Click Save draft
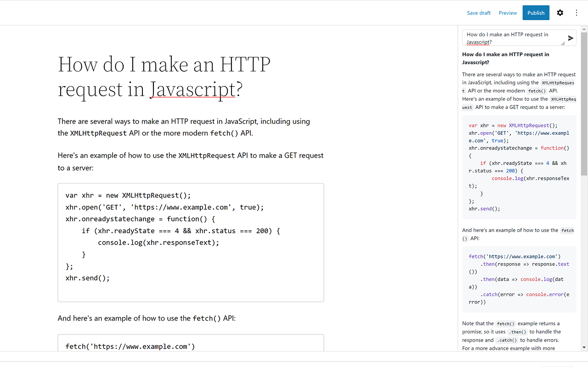Viewport: 588px width, 368px height. [479, 13]
